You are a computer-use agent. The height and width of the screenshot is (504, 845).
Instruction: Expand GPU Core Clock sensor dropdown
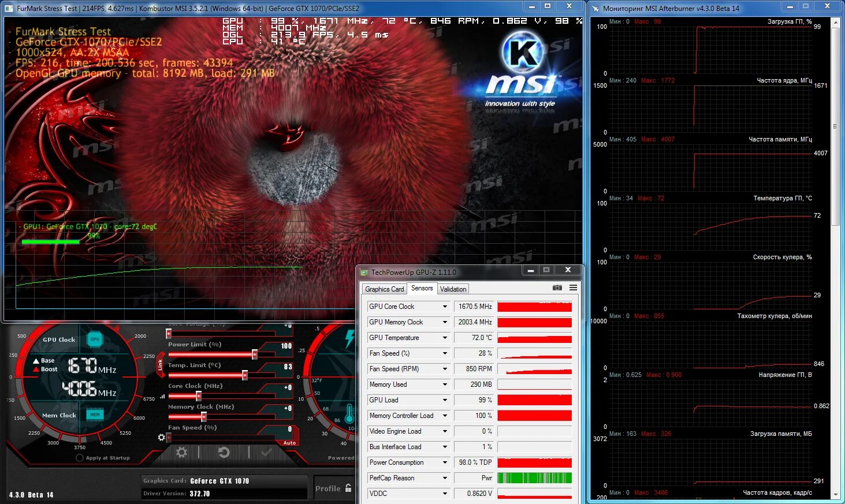445,307
